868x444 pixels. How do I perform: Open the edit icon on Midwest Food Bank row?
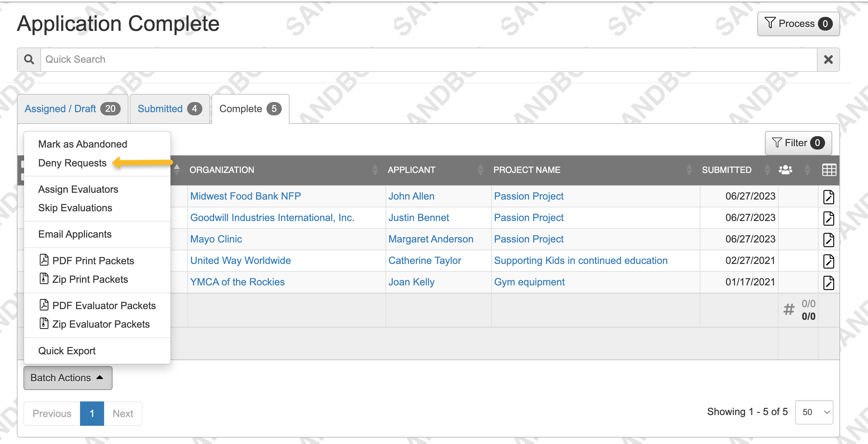click(x=829, y=197)
